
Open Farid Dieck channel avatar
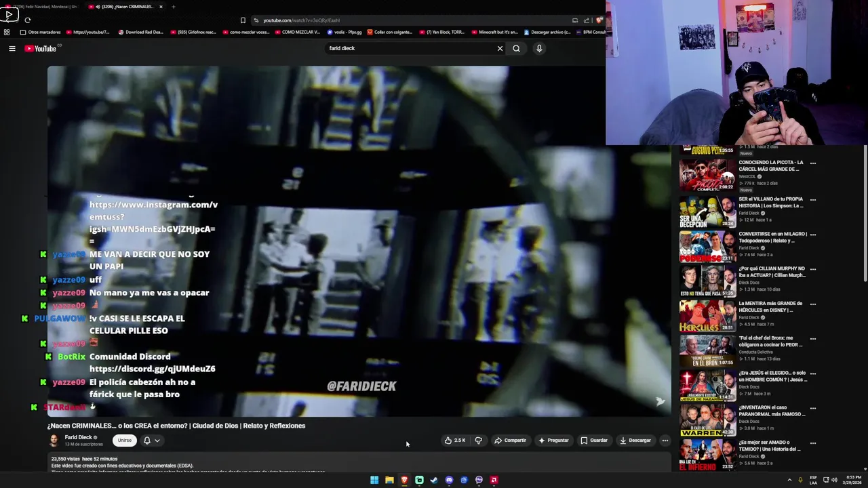(54, 441)
